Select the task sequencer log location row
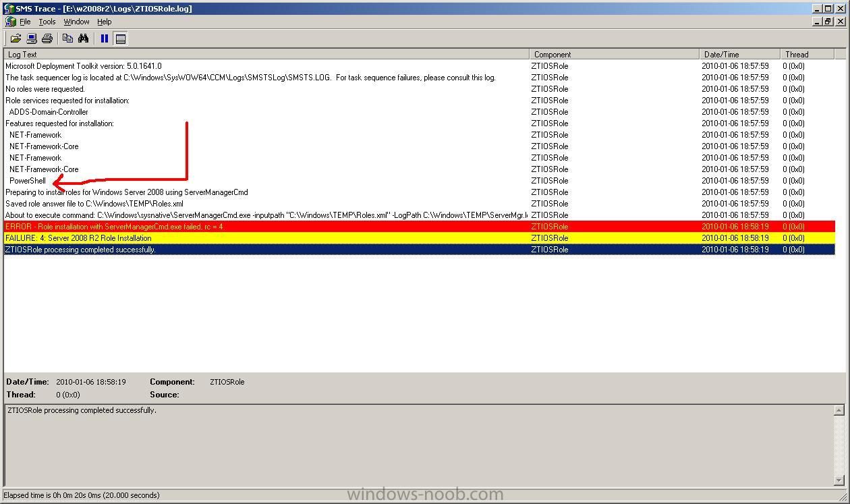 (420, 78)
